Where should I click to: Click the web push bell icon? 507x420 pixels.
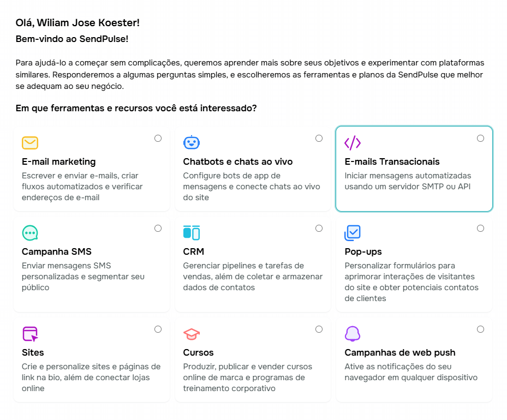pos(353,334)
